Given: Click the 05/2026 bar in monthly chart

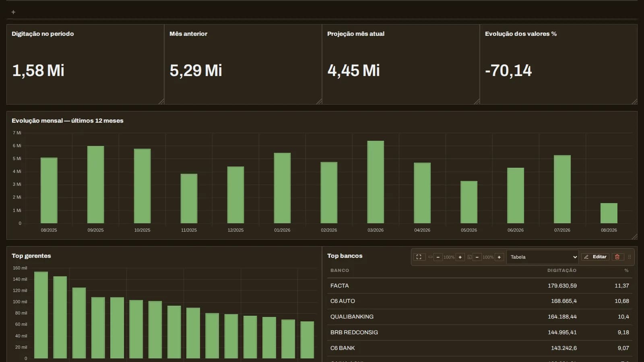Looking at the screenshot, I should tap(469, 202).
